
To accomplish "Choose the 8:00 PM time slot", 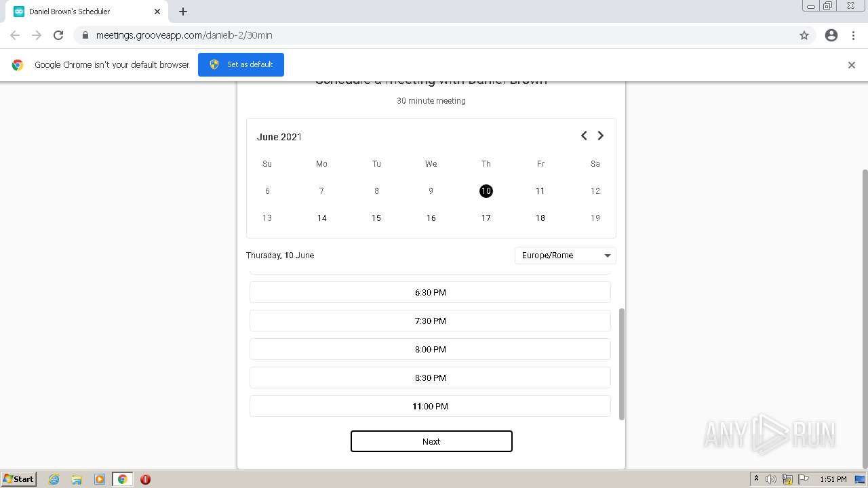I will [x=430, y=350].
